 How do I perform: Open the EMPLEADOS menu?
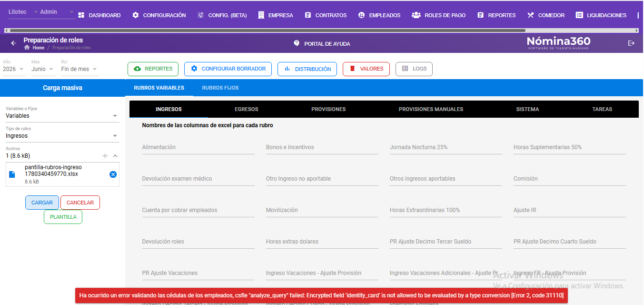pos(379,15)
